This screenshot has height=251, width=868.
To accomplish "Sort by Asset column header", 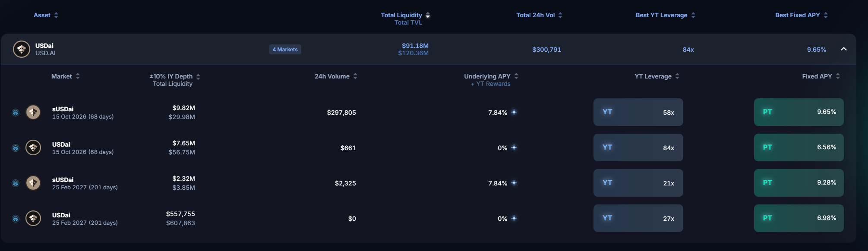I will (x=46, y=15).
